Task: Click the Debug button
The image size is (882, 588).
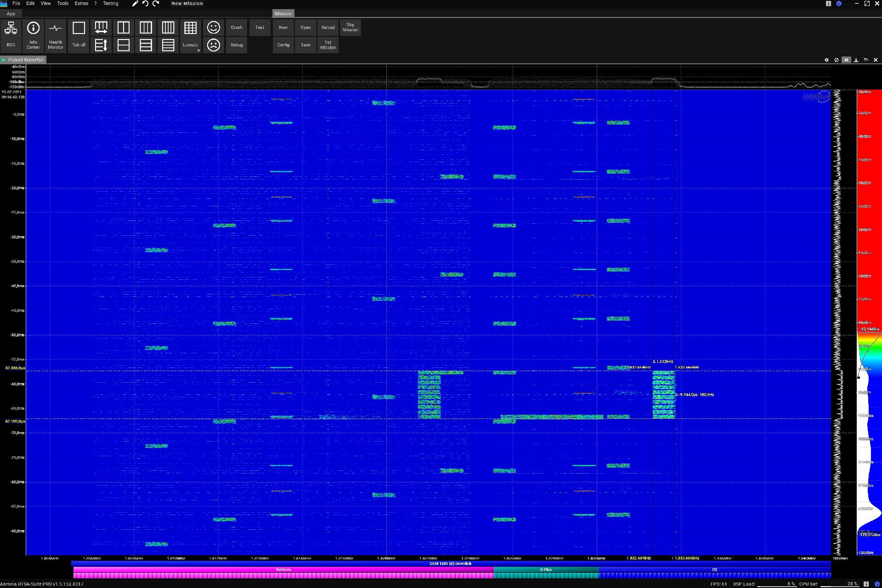Action: click(x=237, y=45)
